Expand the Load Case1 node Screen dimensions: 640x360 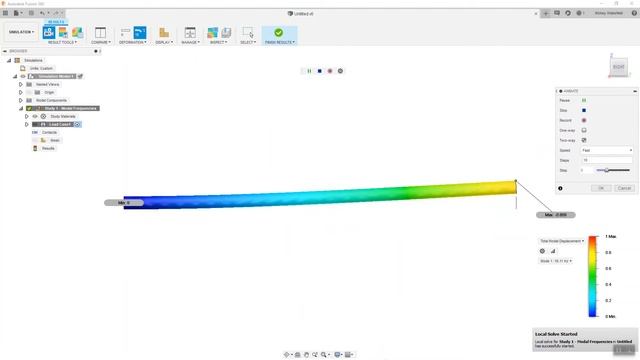point(27,124)
